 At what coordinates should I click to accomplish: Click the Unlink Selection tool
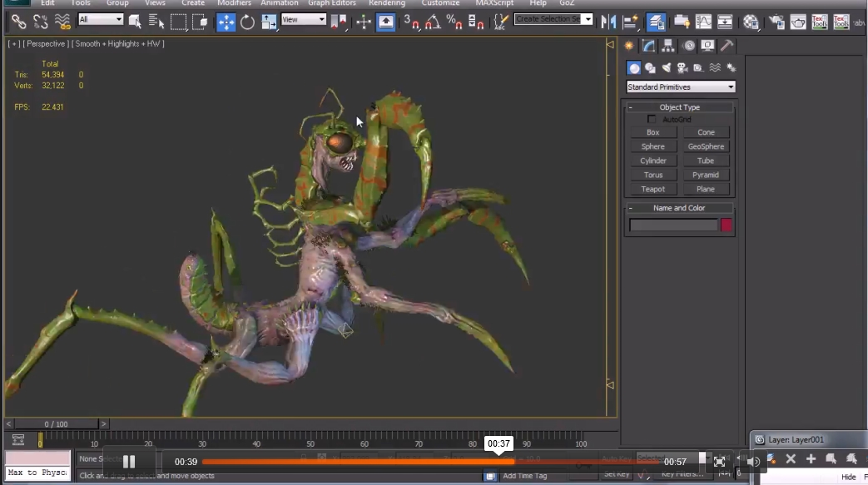pos(41,22)
